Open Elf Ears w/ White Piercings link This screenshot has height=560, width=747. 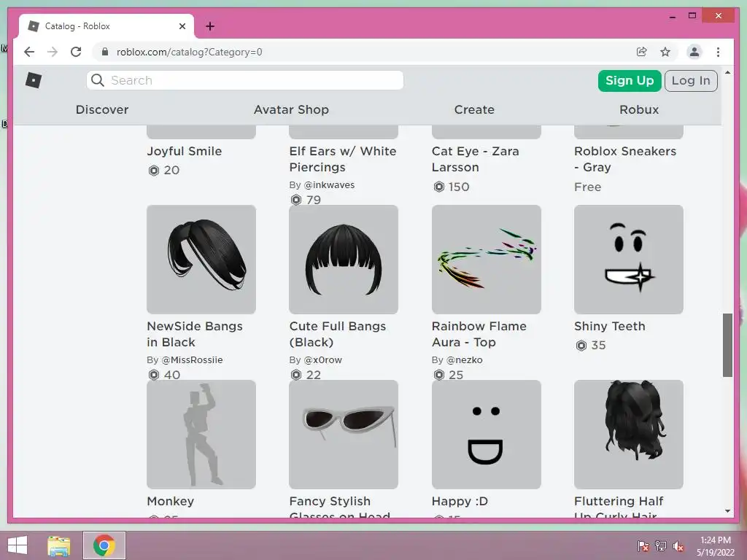pos(343,159)
